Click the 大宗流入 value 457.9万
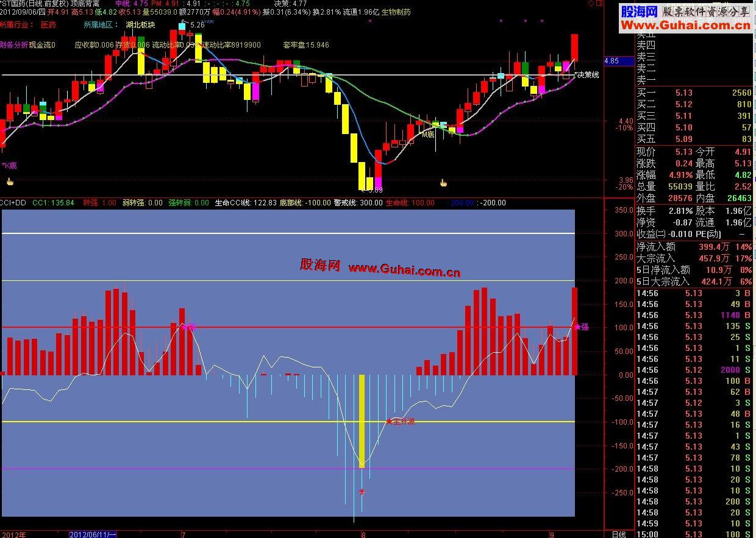This screenshot has height=538, width=756. (x=714, y=258)
